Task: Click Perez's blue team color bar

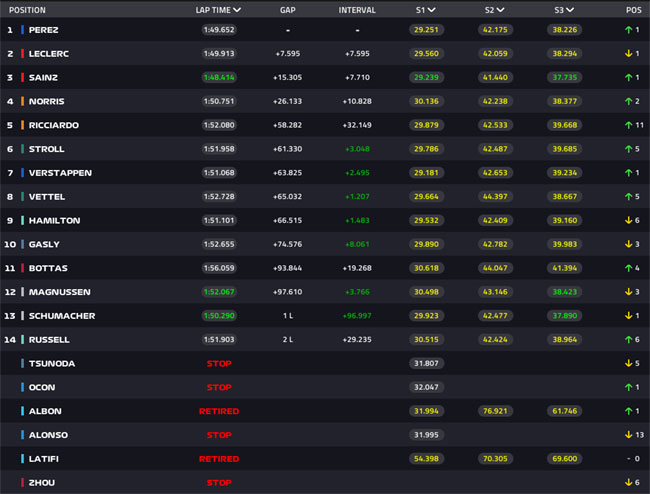Action: (22, 30)
